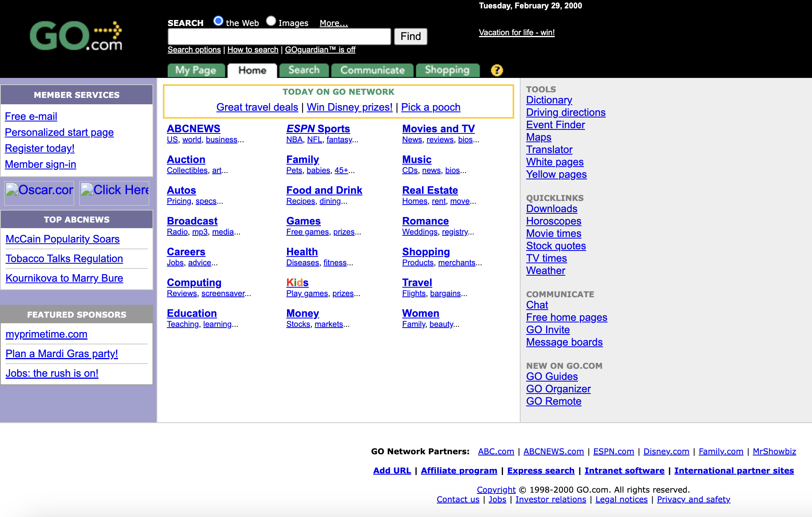Switch to the Shopping tab
812x517 pixels.
[x=447, y=70]
